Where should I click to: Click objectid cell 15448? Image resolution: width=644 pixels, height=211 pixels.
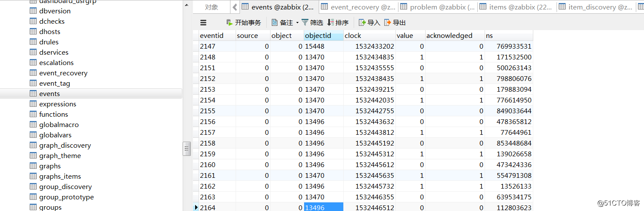point(324,46)
